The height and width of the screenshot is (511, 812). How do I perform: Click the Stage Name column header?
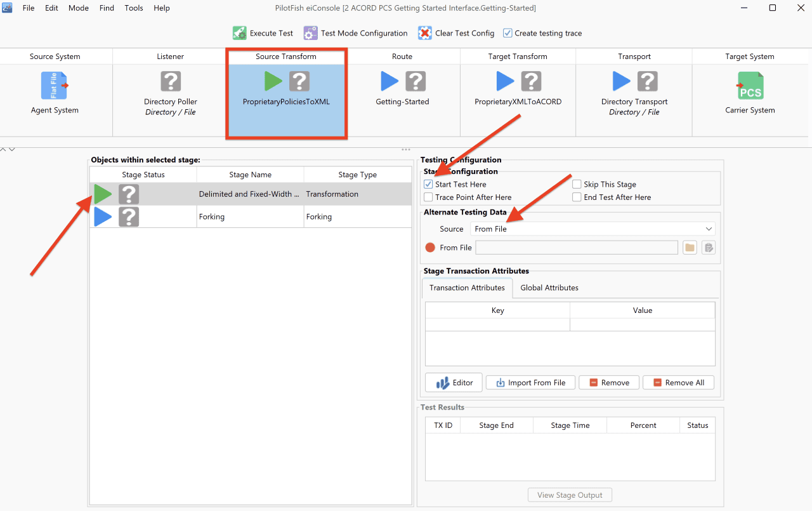point(251,175)
